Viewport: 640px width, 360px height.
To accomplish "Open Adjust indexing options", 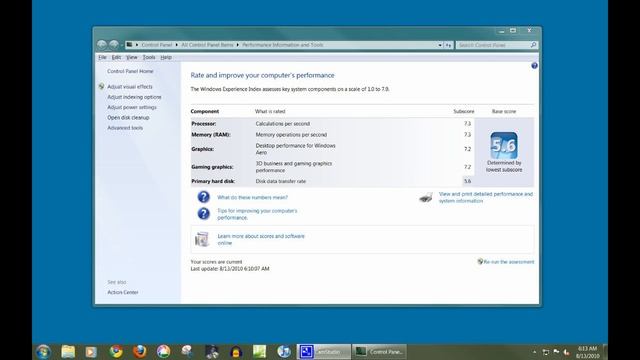I will (134, 97).
